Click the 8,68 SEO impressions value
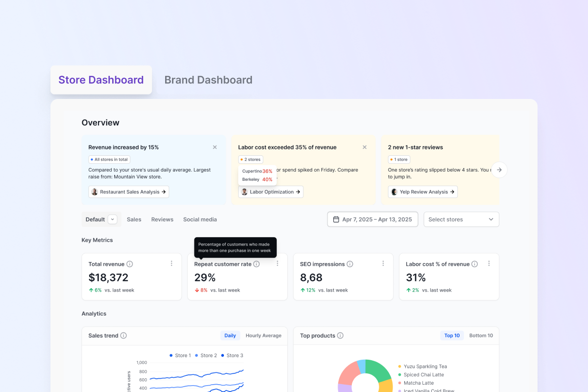588x392 pixels. (x=311, y=278)
